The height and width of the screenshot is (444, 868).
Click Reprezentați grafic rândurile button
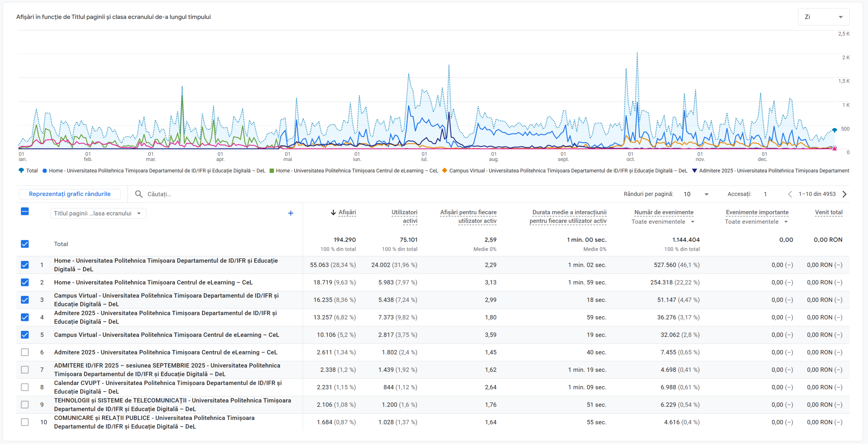coord(70,194)
